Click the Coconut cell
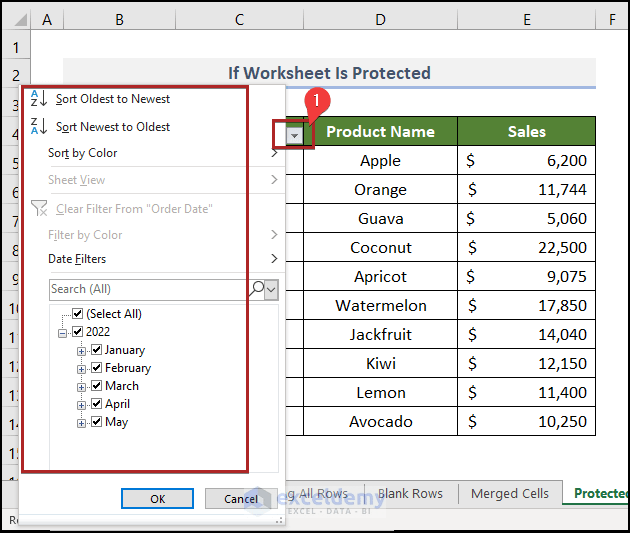The image size is (630, 533). [380, 247]
